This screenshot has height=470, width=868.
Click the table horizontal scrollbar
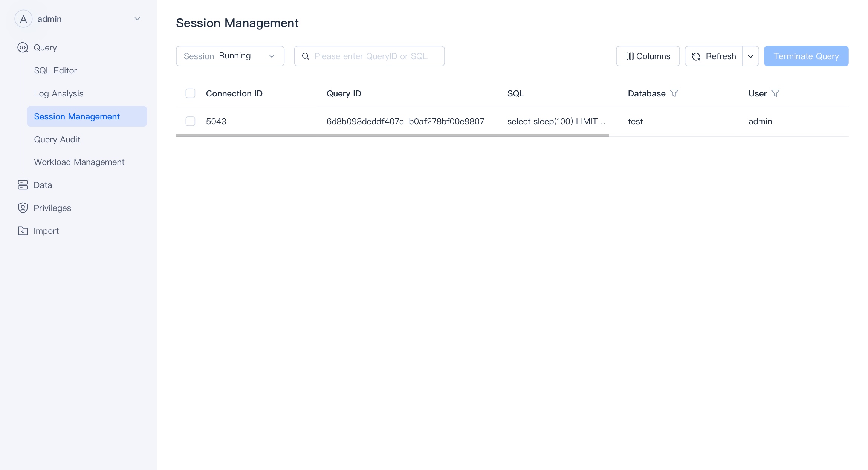click(392, 136)
